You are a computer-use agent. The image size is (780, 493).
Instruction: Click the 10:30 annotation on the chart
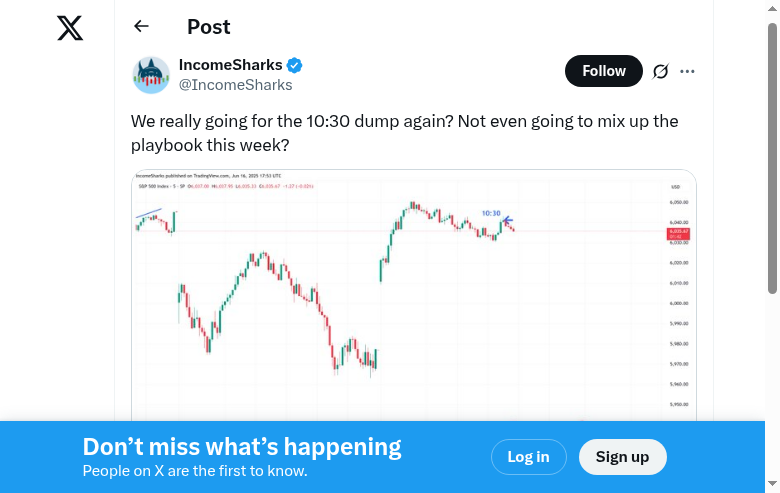pos(491,213)
